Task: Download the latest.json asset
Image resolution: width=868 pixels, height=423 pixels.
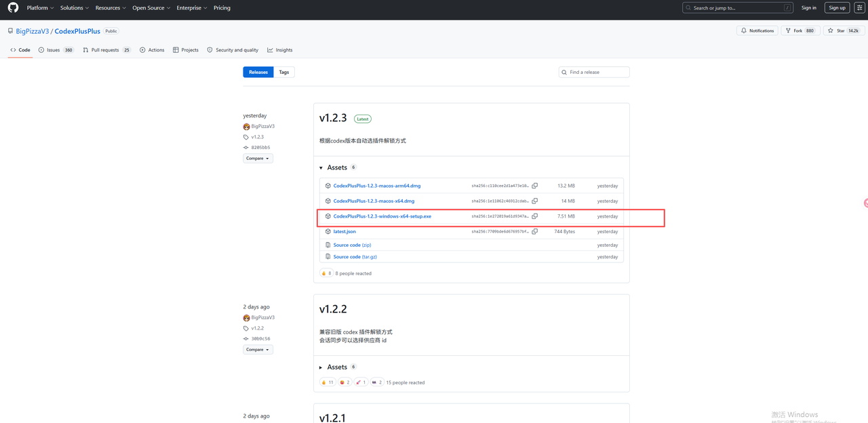Action: tap(344, 232)
